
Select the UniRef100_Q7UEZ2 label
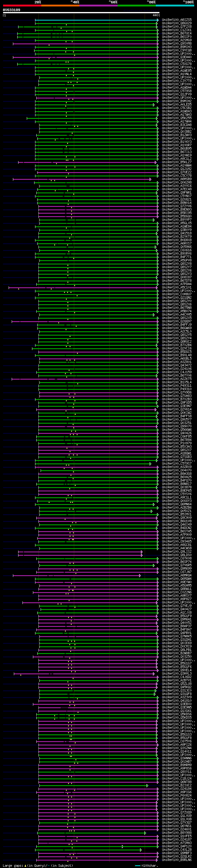click(177, 172)
